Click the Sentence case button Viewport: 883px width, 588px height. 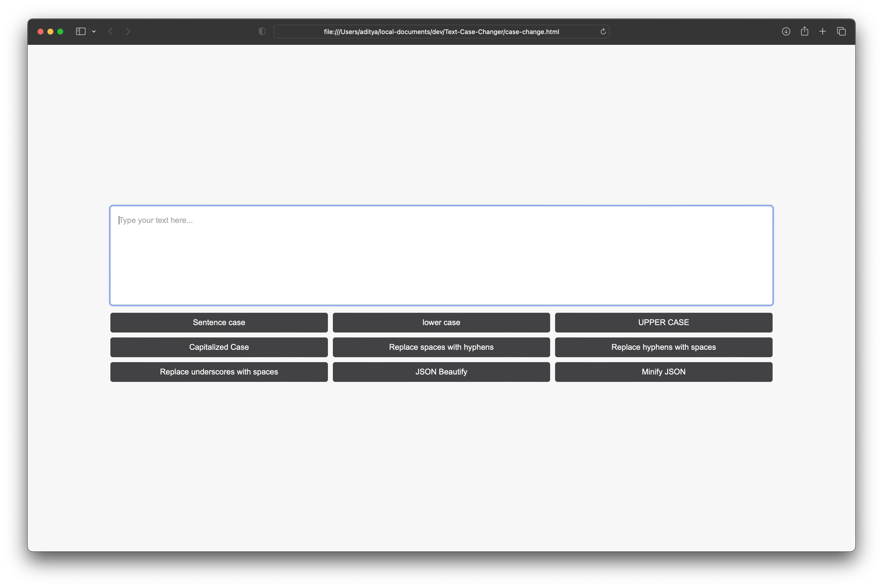coord(219,322)
